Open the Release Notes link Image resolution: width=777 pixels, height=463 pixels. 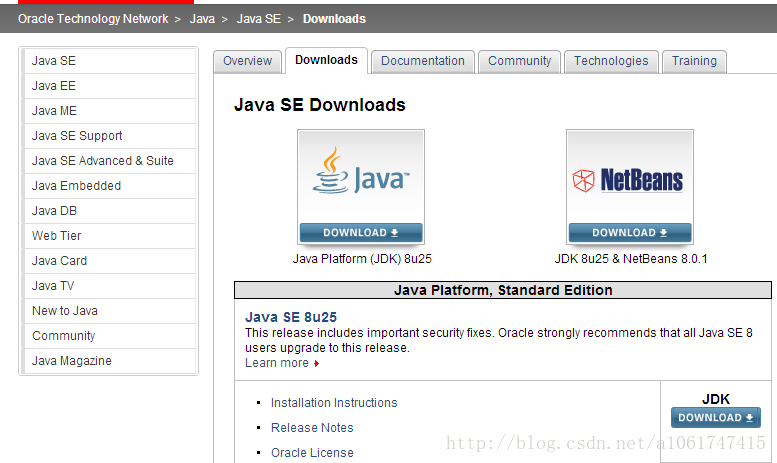(x=312, y=428)
